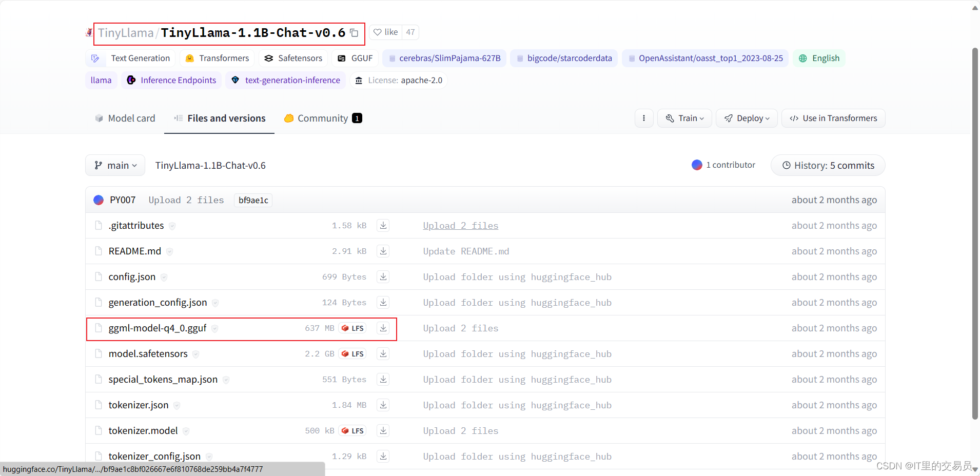Open the three-dot more options menu
980x476 pixels.
pyautogui.click(x=644, y=118)
